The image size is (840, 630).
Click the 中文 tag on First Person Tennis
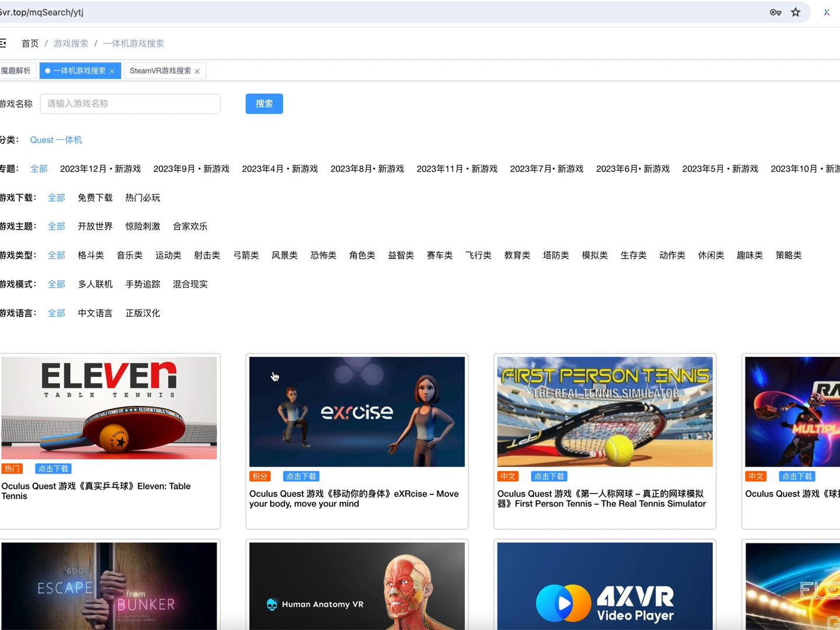click(508, 476)
